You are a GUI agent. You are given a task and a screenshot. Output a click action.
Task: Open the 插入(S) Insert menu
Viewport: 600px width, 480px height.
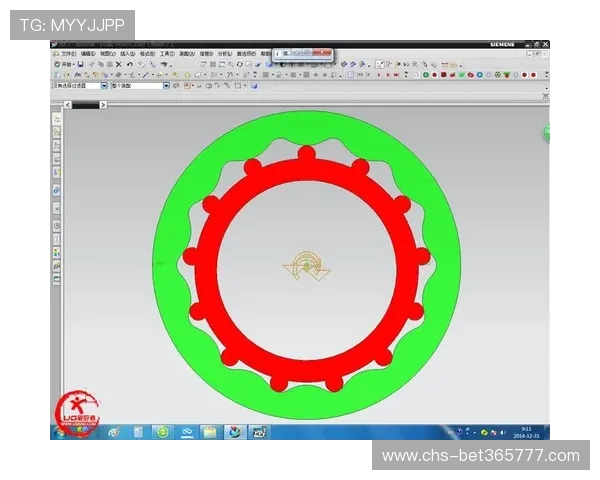coord(127,54)
